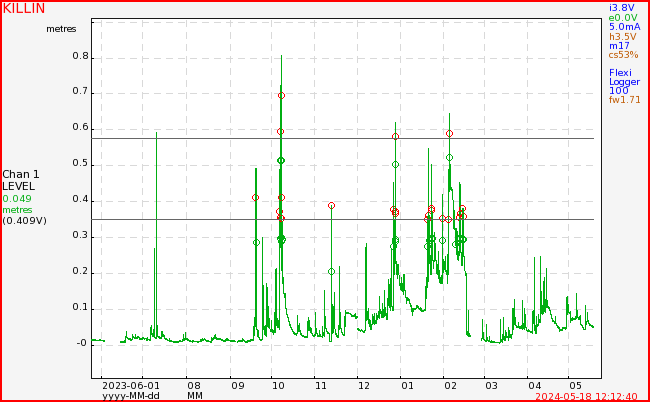
Task: Click the red alarm marker near 0.7 in October
Action: click(281, 96)
